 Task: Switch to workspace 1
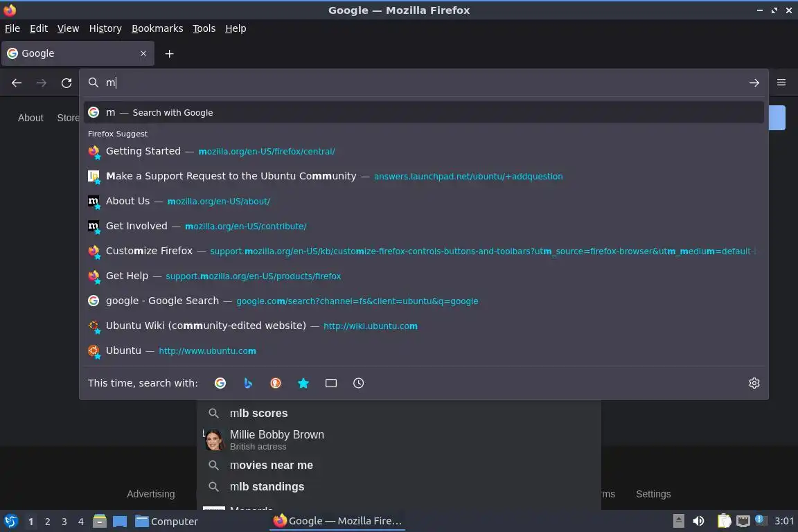(x=30, y=522)
